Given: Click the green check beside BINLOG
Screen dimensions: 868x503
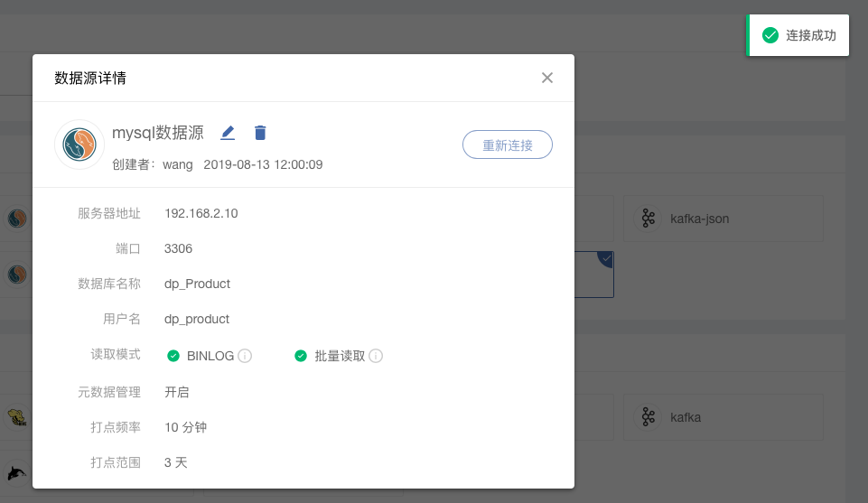Looking at the screenshot, I should [x=173, y=356].
